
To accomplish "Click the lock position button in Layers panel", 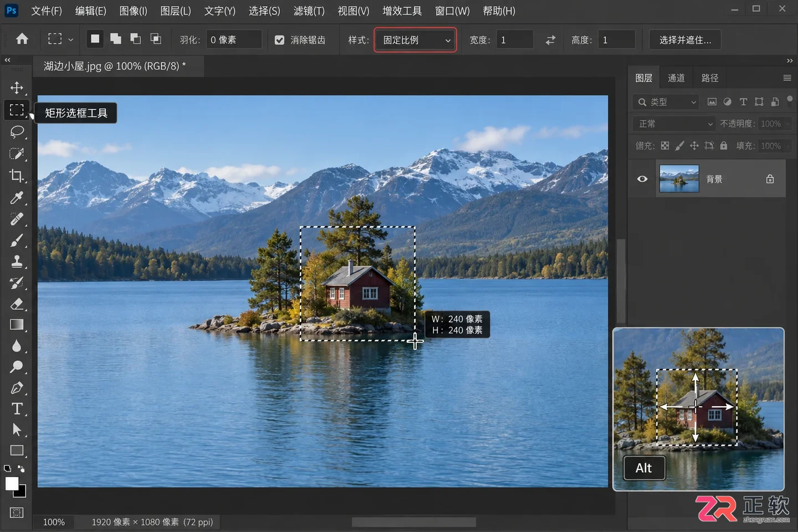I will pyautogui.click(x=694, y=146).
